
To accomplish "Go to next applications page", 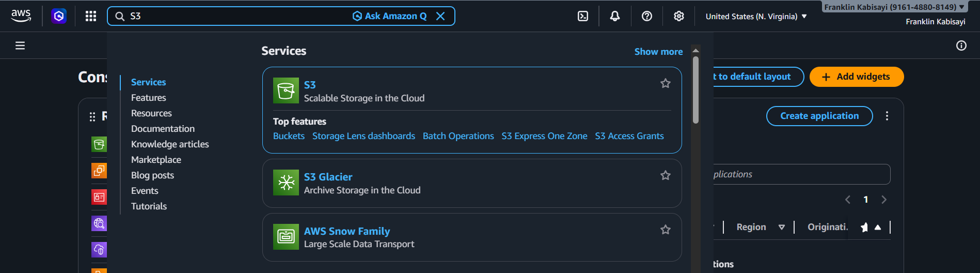I will (884, 200).
